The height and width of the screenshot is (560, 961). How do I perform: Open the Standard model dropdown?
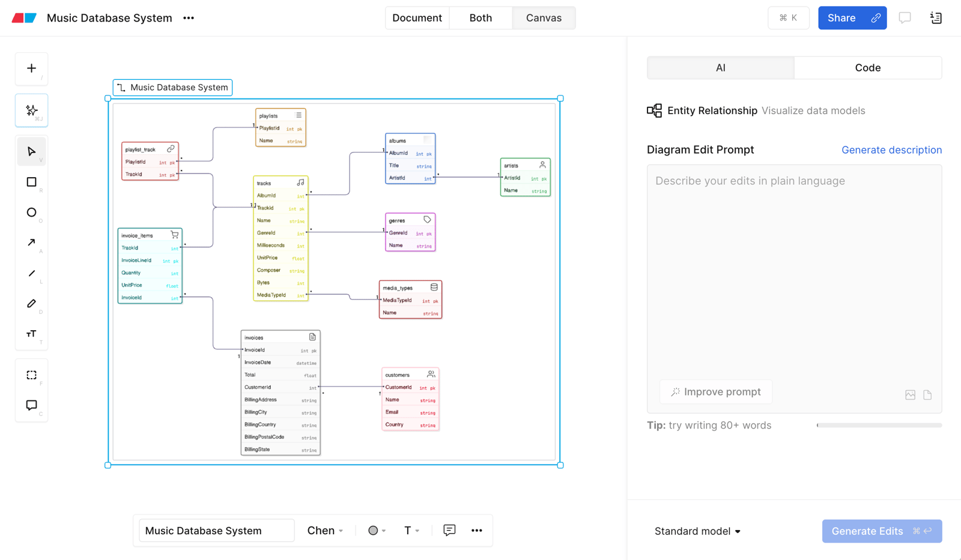click(697, 531)
